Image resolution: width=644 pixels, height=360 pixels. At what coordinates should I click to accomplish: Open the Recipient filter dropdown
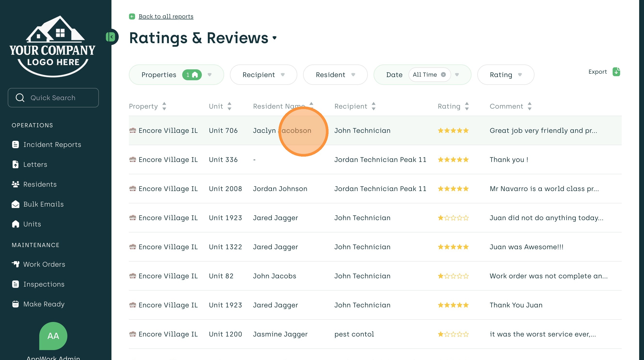coord(283,75)
